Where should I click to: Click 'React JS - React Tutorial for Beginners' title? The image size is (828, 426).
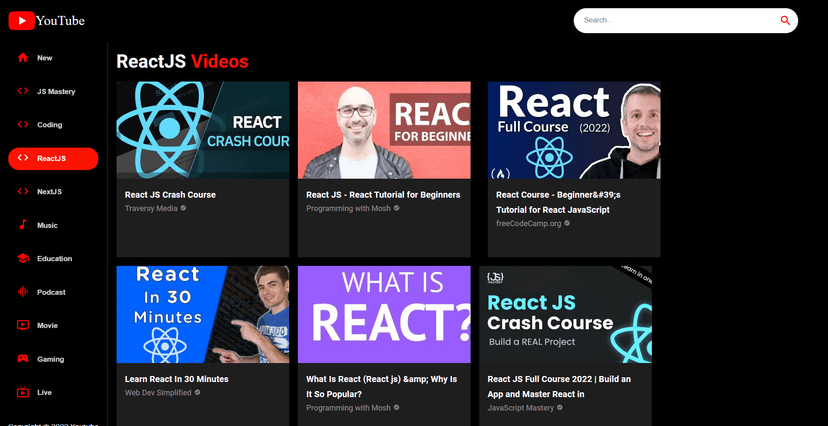[383, 195]
